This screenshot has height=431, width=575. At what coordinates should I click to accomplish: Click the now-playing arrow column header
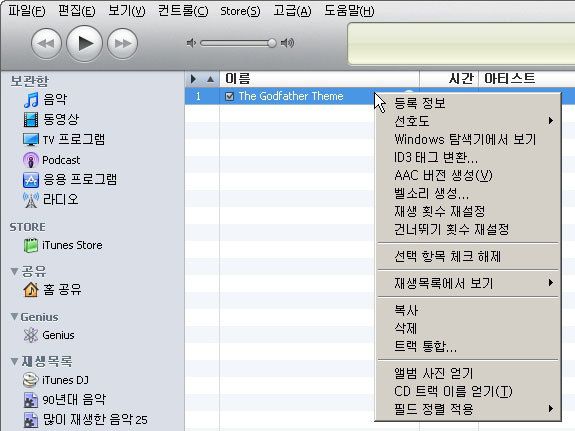coord(193,79)
